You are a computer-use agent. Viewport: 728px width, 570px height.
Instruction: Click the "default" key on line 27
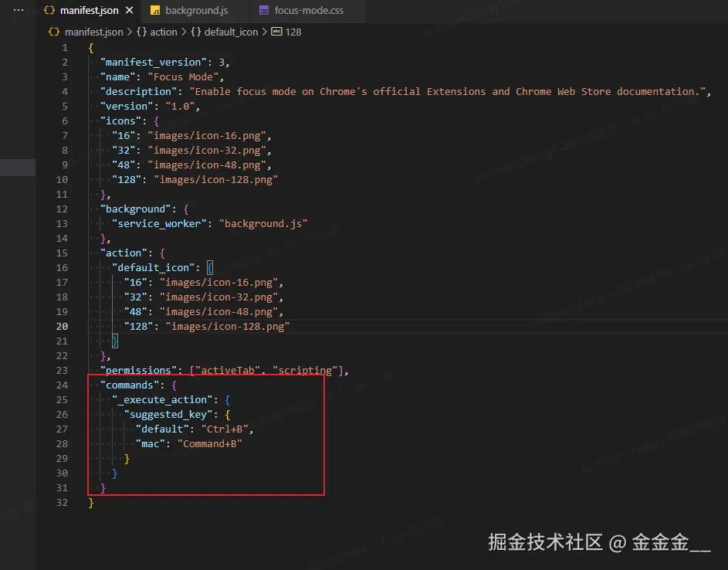pos(162,429)
